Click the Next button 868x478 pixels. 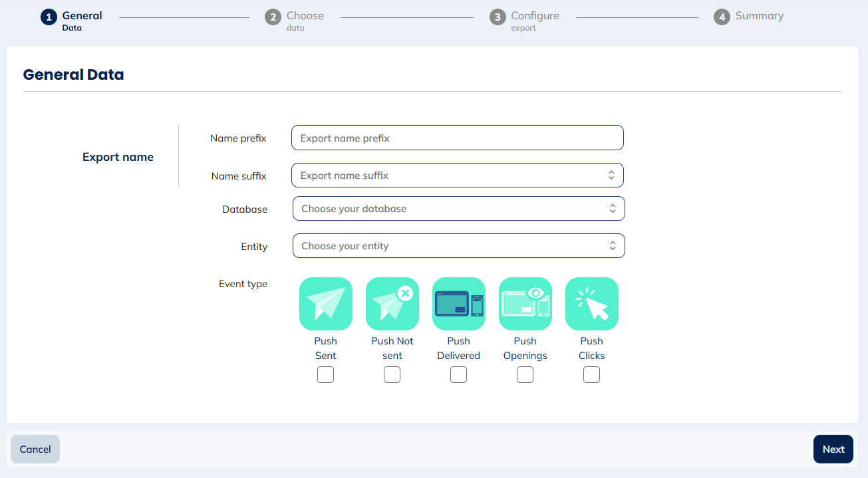pos(833,449)
